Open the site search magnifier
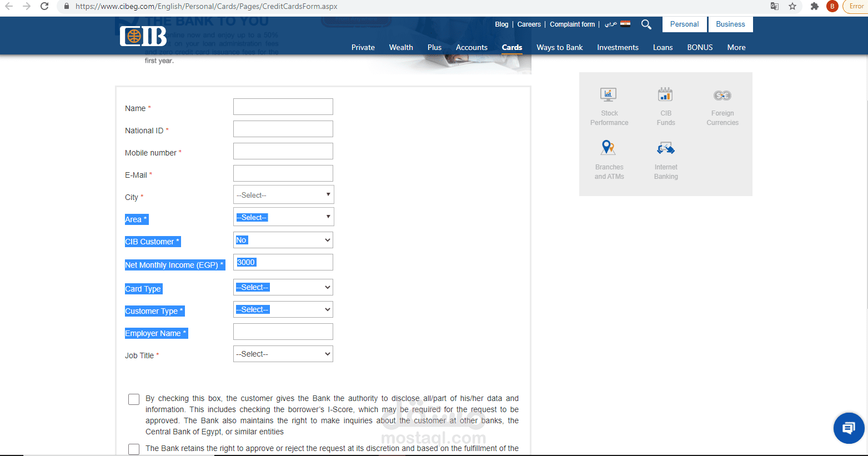The image size is (868, 456). pyautogui.click(x=646, y=24)
